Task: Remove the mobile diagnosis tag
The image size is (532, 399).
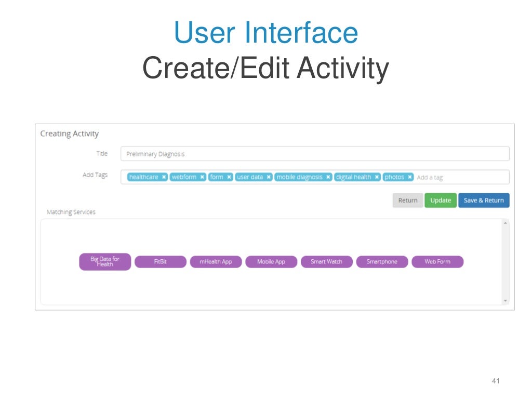Action: click(x=328, y=177)
